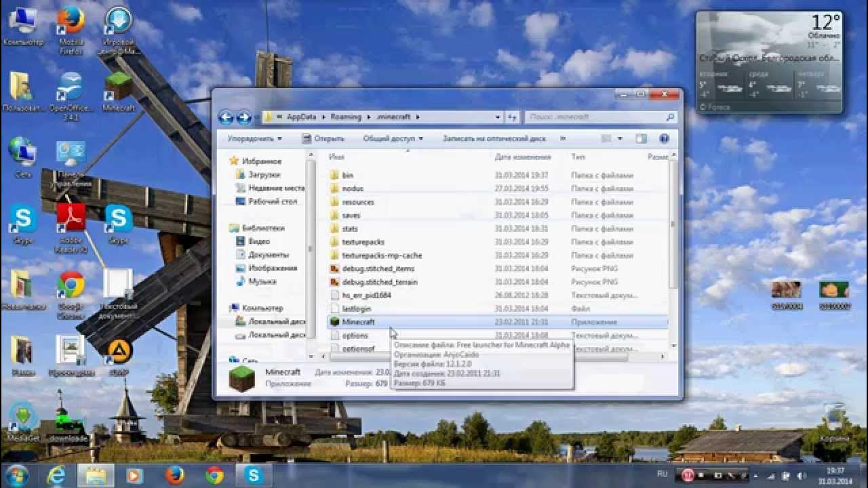The height and width of the screenshot is (488, 868).
Task: Open Adobe Reader desktop shortcut
Action: (x=71, y=228)
